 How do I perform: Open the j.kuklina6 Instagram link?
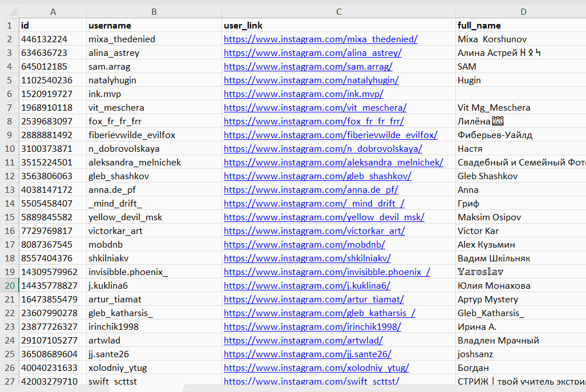coord(307,286)
